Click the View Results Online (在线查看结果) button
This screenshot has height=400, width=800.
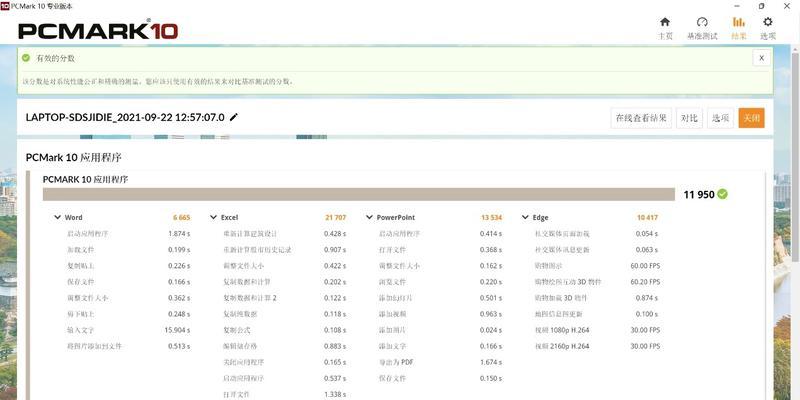[x=641, y=118]
